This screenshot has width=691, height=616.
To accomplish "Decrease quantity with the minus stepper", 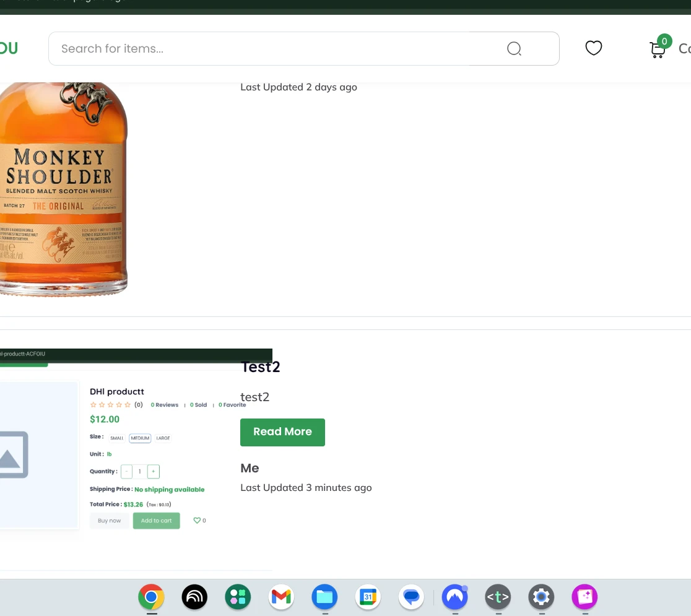I will click(x=126, y=471).
